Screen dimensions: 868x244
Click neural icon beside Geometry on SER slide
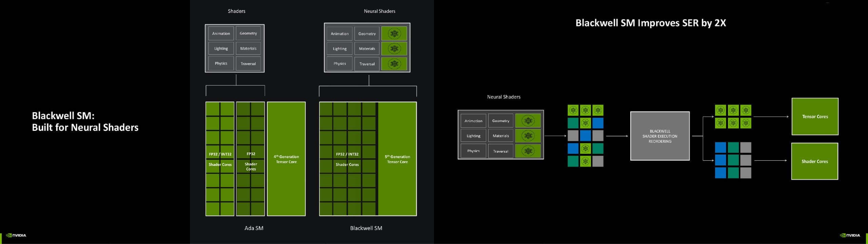[x=528, y=121]
